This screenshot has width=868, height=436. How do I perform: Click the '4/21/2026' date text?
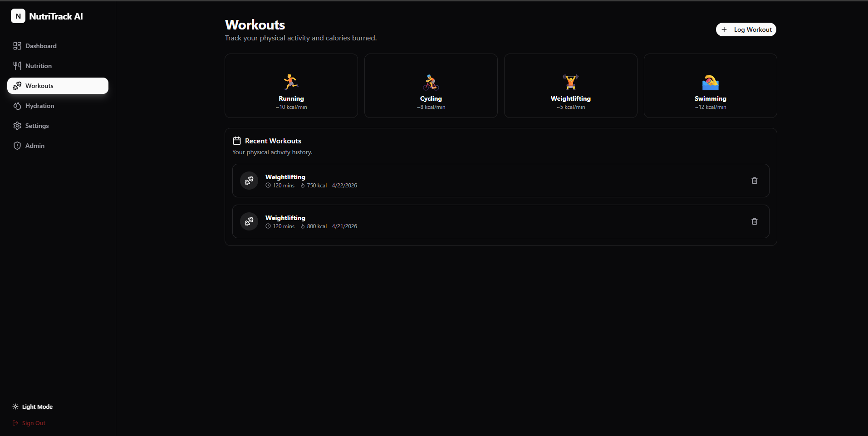point(344,226)
